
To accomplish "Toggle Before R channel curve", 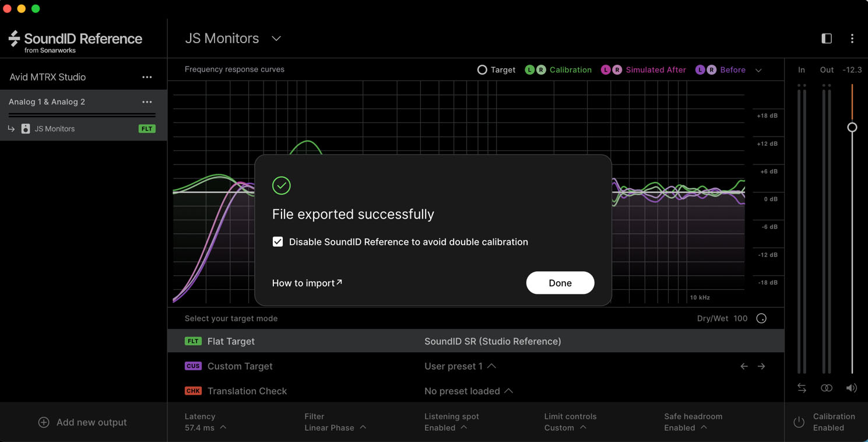I will tap(711, 70).
